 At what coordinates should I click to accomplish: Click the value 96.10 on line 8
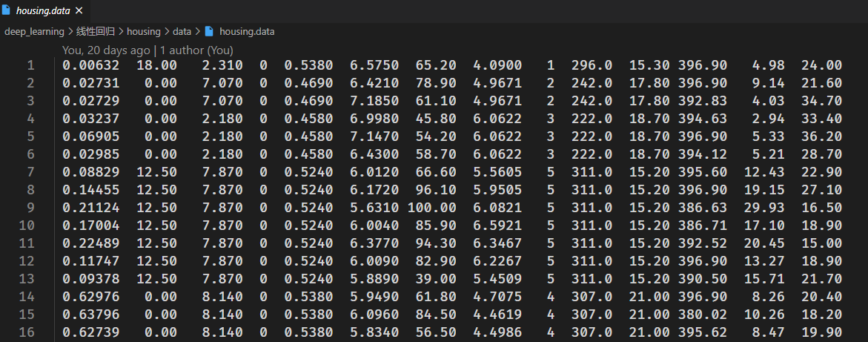pyautogui.click(x=436, y=190)
